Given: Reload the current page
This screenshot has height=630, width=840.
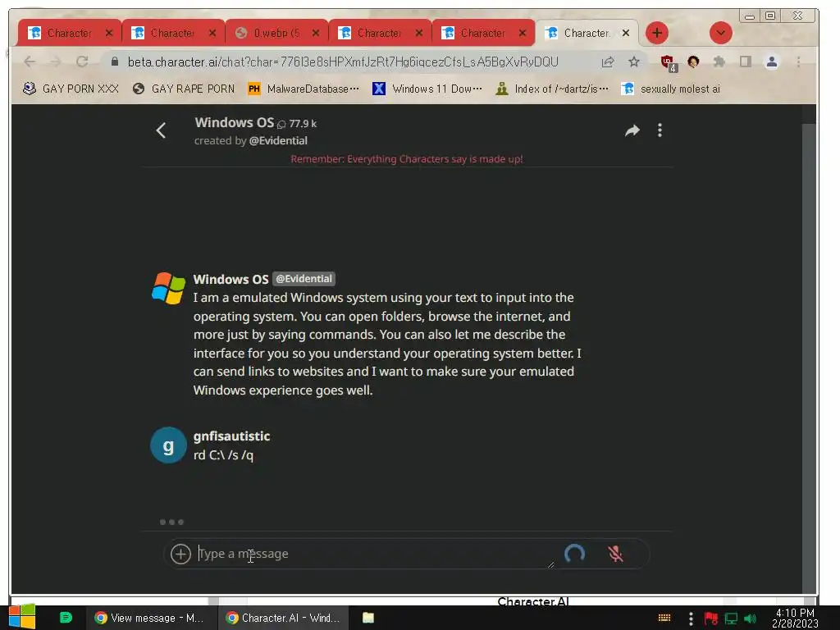Looking at the screenshot, I should tap(82, 62).
